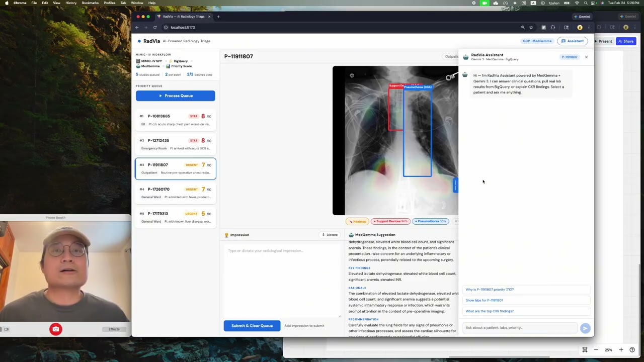Reload the localhost:5173 page

155,27
